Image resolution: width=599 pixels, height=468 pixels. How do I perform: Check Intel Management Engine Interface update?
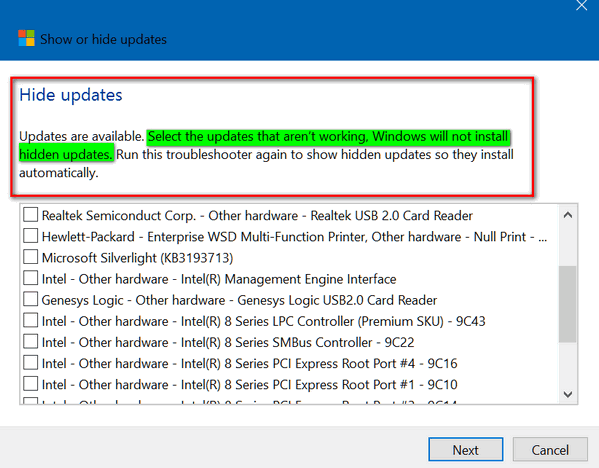[x=30, y=278]
